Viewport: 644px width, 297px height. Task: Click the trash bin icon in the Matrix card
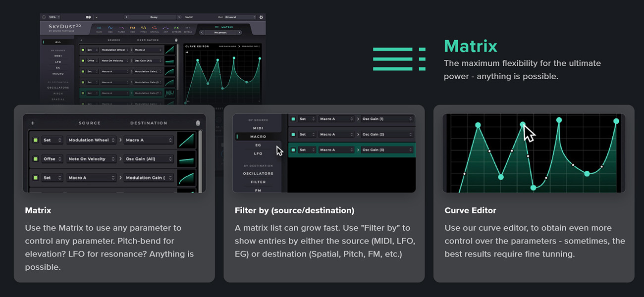click(198, 123)
